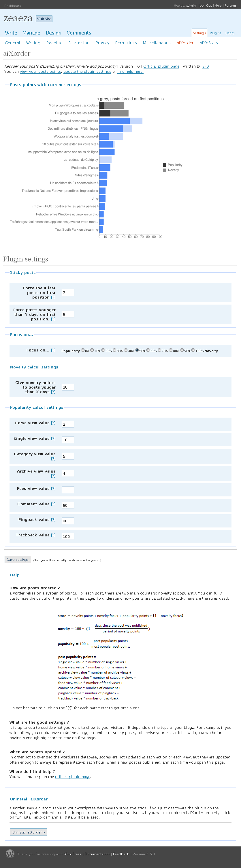The image size is (241, 868).
Task: Click the Visit Site button
Action: click(x=44, y=19)
